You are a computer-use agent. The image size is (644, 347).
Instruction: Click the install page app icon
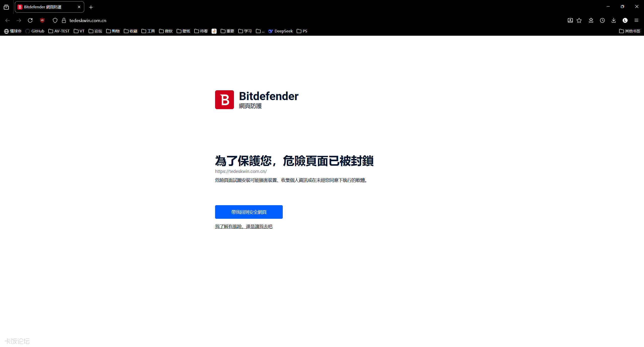[x=570, y=20]
